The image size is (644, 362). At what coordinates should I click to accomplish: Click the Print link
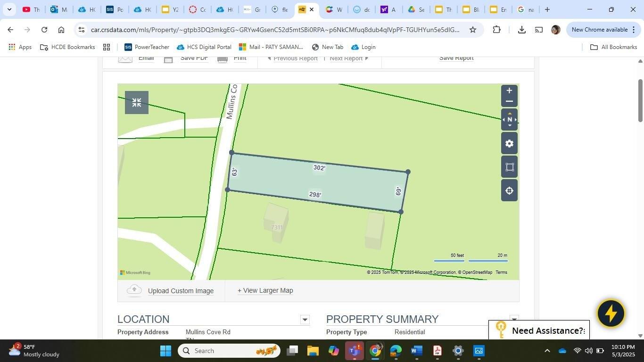pos(239,58)
